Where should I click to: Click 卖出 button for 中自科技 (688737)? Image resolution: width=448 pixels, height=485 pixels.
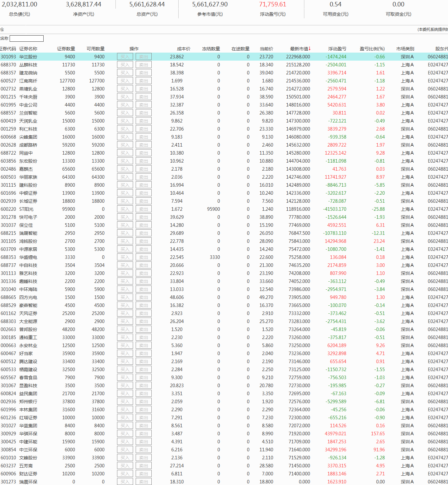[144, 265]
